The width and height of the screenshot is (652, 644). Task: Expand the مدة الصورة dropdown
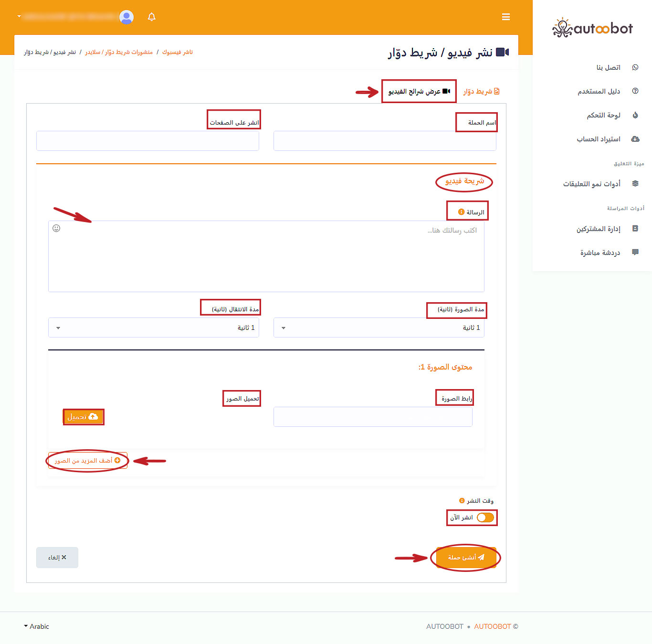[379, 328]
